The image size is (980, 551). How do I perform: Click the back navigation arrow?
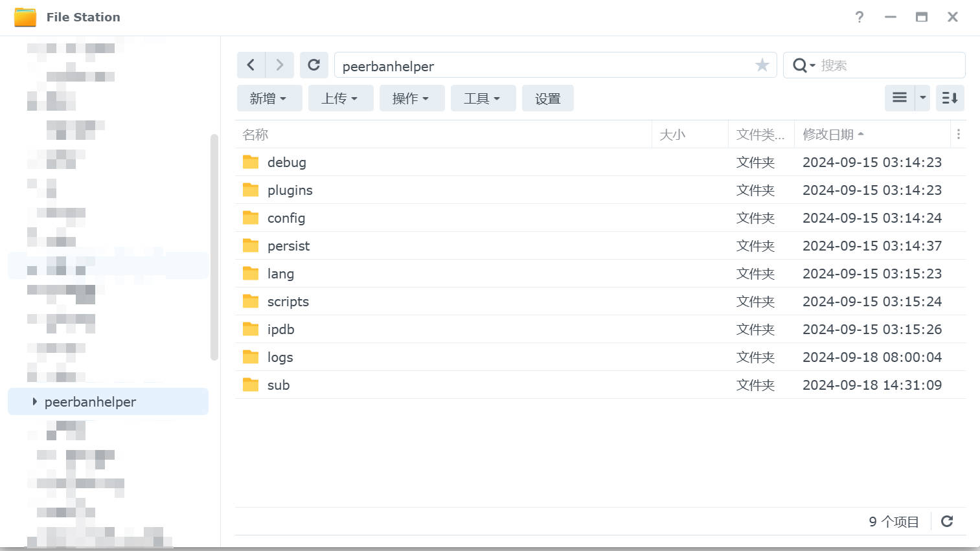(251, 65)
